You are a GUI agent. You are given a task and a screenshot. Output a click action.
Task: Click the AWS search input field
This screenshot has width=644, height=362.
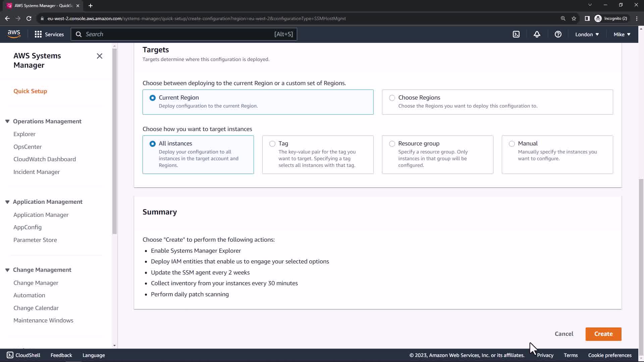coord(178,34)
